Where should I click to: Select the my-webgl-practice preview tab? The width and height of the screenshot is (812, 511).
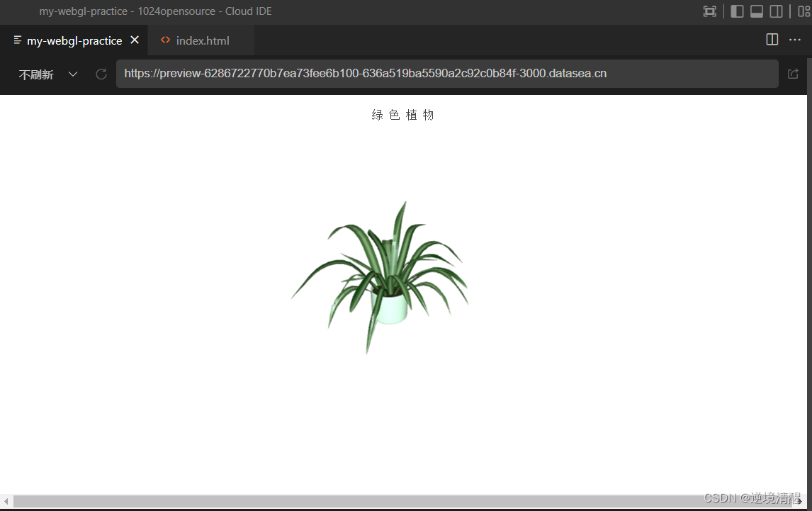pos(74,40)
